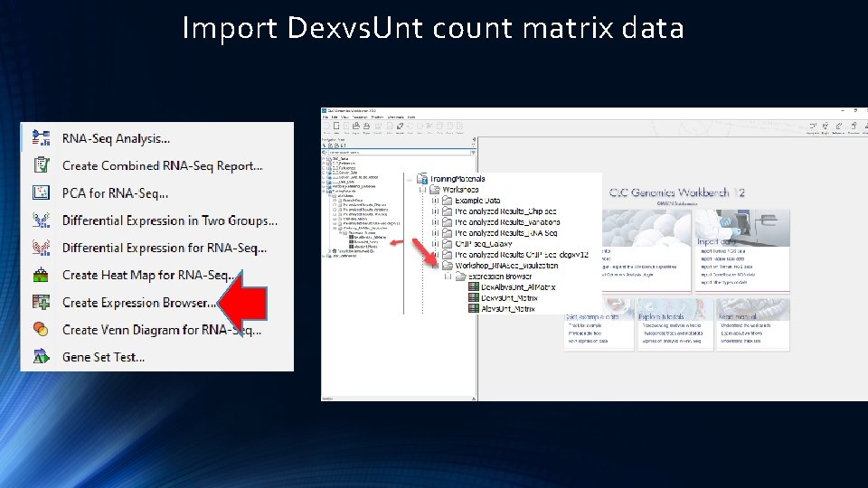Select the DexAlbvsUnt_AllMatrix table
Image resolution: width=868 pixels, height=488 pixels.
pos(518,287)
